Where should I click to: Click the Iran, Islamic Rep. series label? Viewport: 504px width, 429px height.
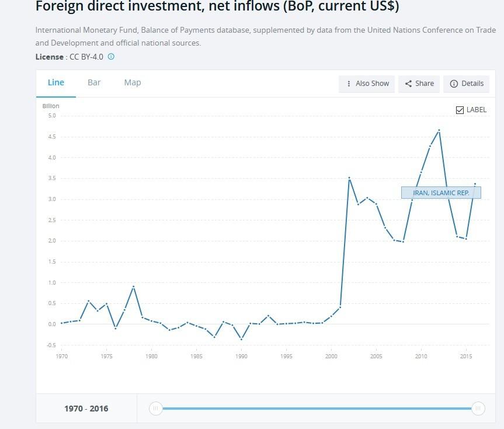(441, 192)
